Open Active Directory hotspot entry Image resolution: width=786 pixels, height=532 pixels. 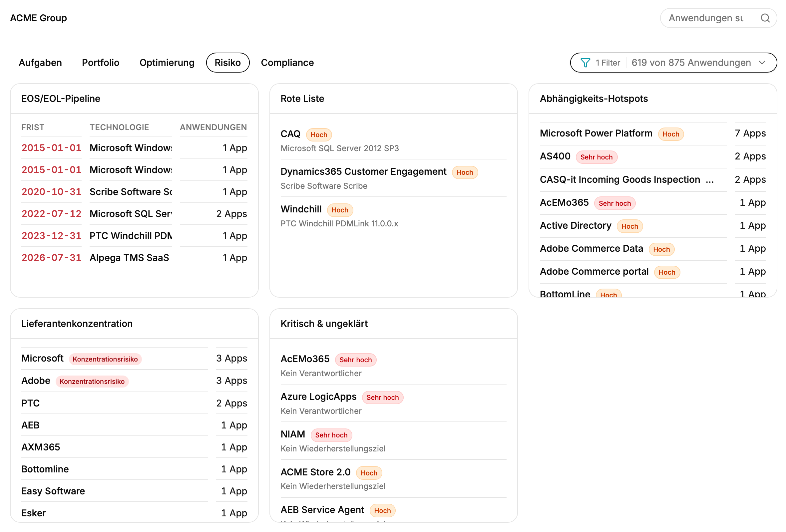pos(652,225)
